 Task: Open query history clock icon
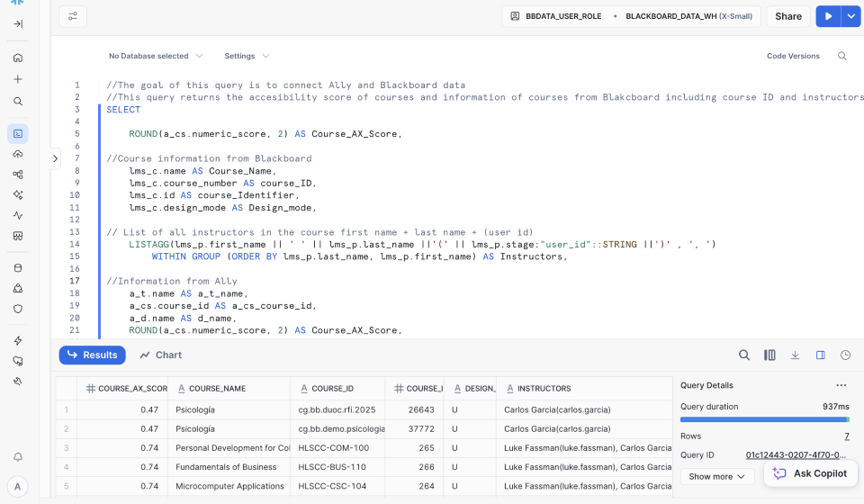845,355
